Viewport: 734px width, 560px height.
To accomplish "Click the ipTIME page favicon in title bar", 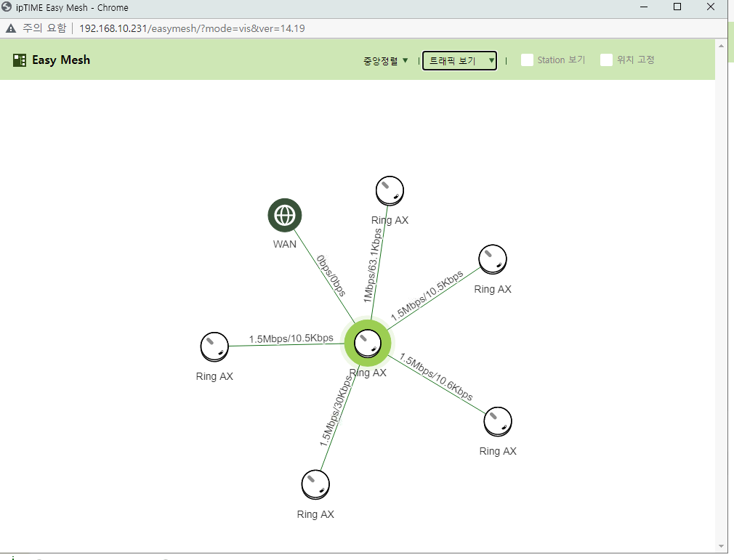I will click(7, 7).
